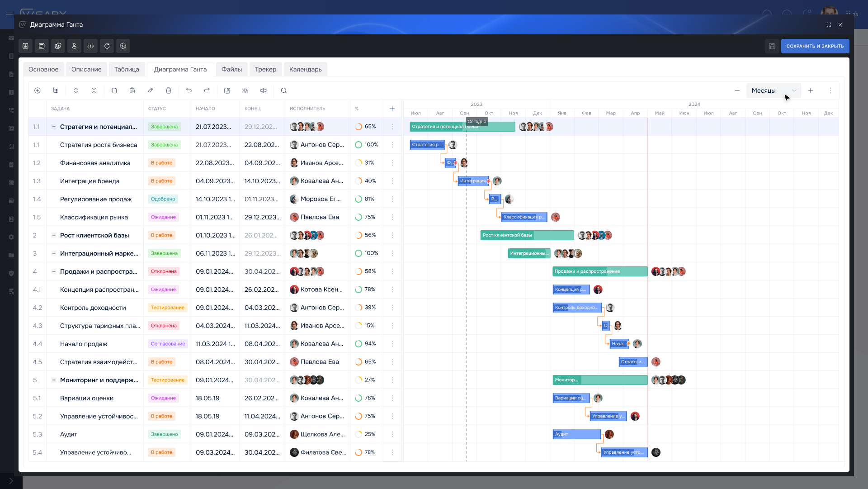Screen dimensions: 868x489
Task: Collapse all rows with the collapse icon
Action: coord(94,90)
